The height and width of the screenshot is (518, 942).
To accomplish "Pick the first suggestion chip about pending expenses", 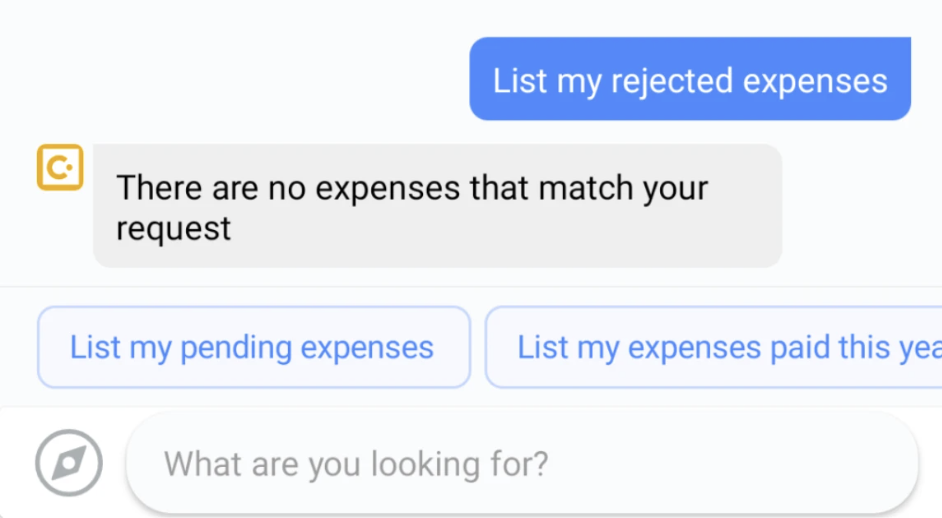I will point(254,347).
